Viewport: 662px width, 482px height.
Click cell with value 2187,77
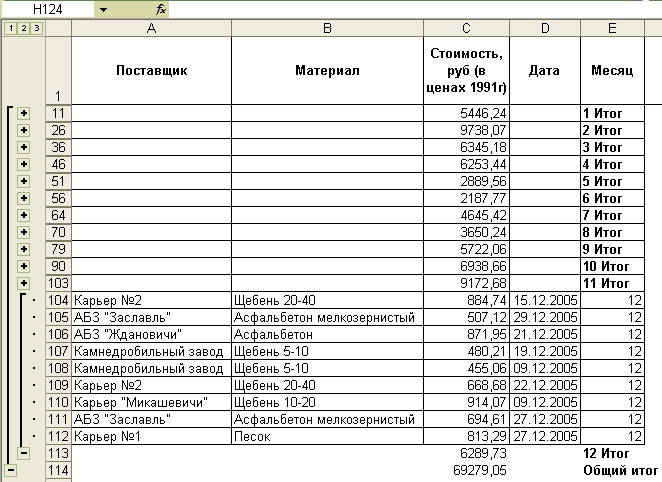[x=466, y=198]
